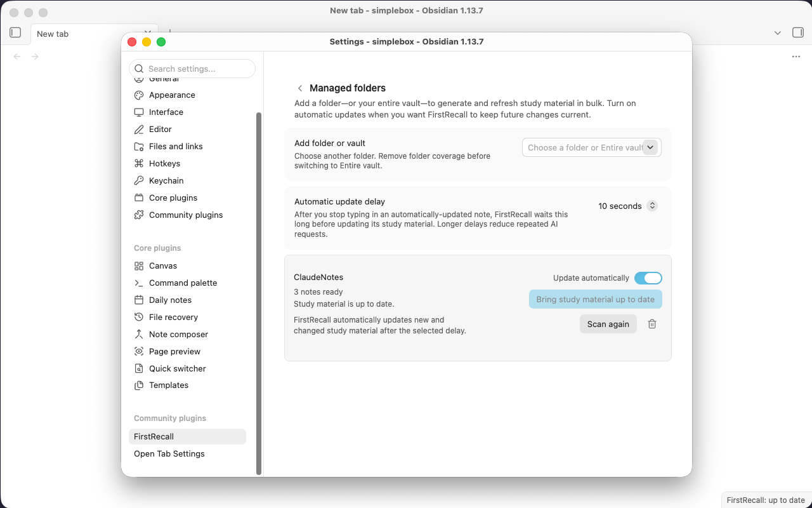Disable Update automatically for ClaudeNotes
This screenshot has height=508, width=812.
648,278
